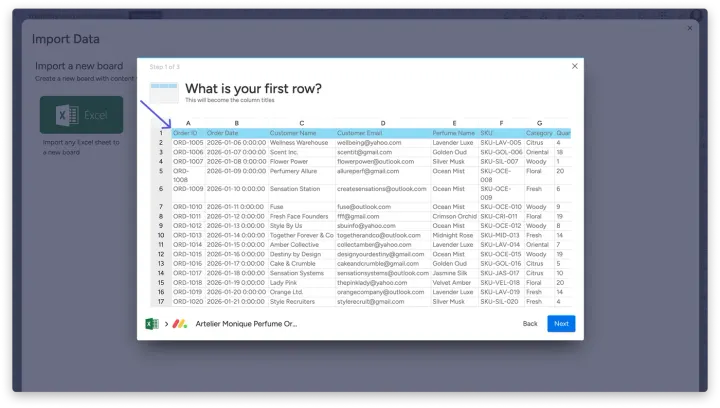Select column header D
Image resolution: width=720 pixels, height=408 pixels.
tap(383, 123)
